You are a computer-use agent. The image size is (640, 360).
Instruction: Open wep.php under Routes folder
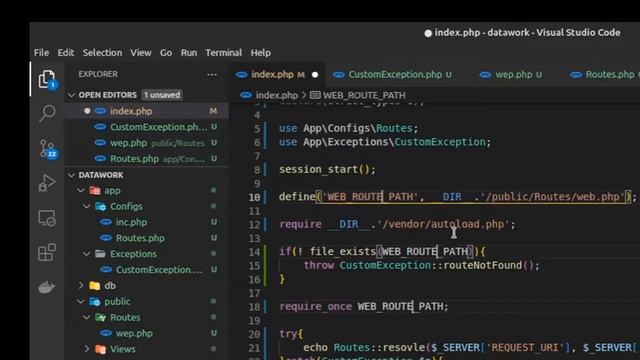(147, 333)
